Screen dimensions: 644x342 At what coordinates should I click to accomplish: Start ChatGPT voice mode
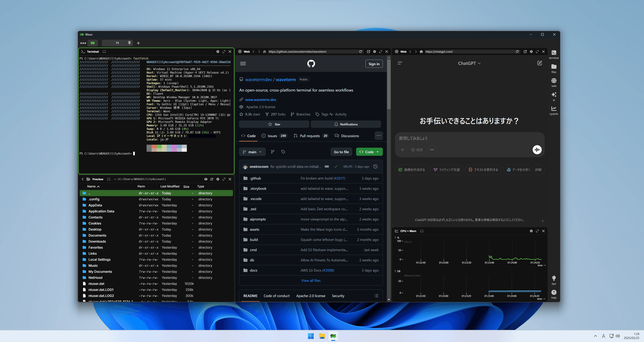point(537,150)
